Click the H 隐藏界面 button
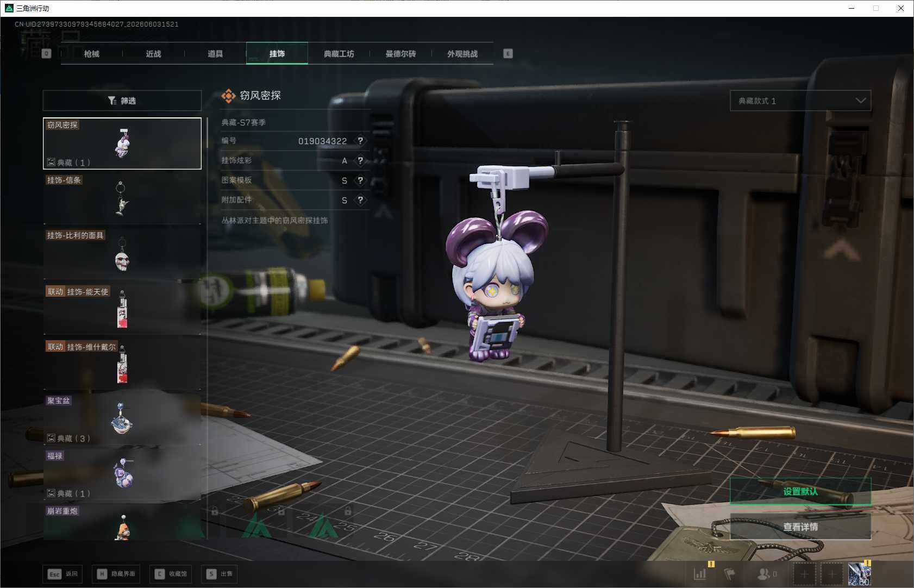Screen dimensions: 914x588 (116, 574)
